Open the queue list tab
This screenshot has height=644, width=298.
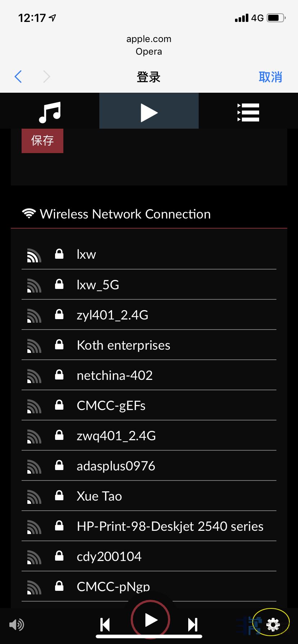248,112
